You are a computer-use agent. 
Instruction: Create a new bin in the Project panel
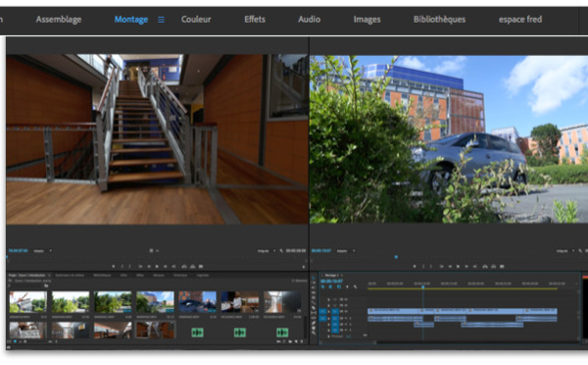point(290,341)
